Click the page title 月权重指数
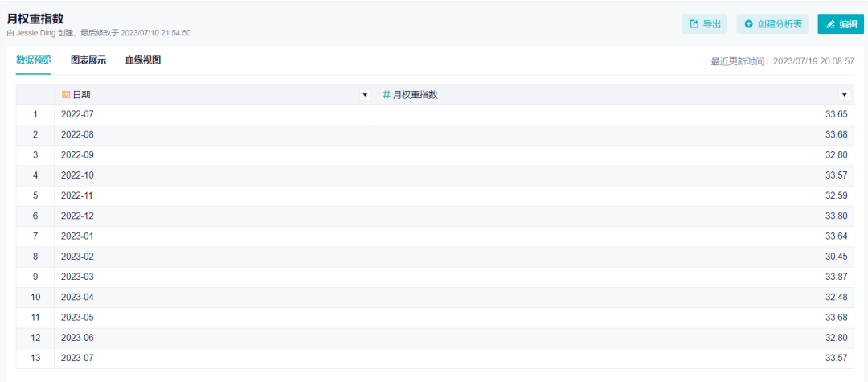868x382 pixels. pos(35,18)
